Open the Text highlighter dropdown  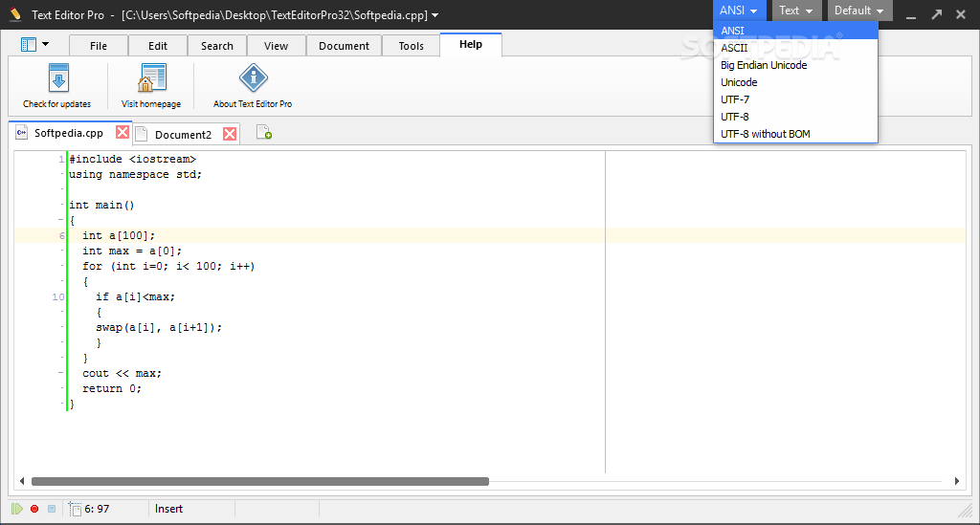[x=795, y=11]
